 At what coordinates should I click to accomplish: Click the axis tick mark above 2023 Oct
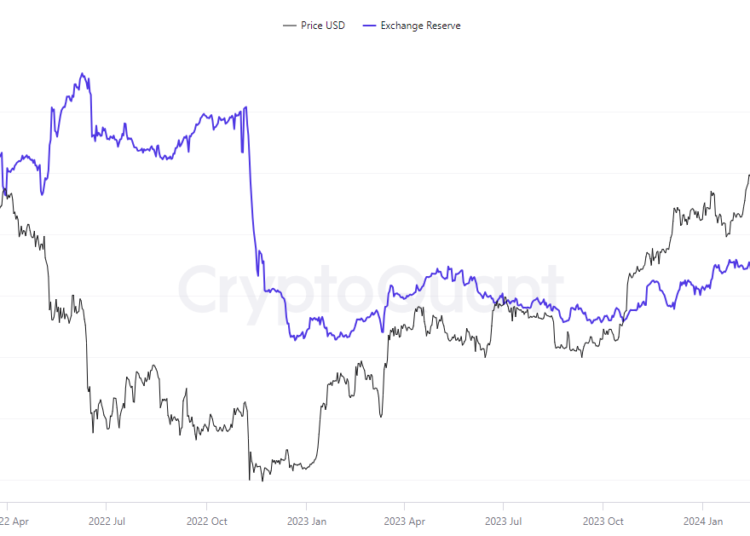click(602, 505)
